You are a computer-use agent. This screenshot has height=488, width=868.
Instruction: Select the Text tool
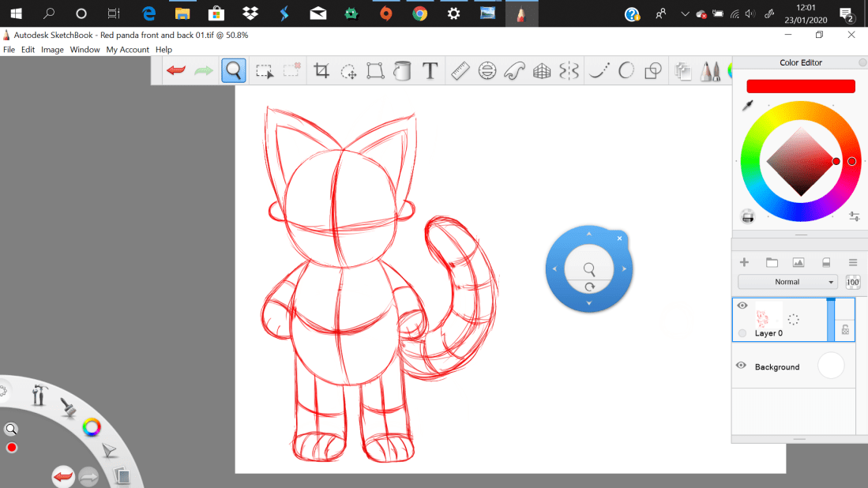click(430, 71)
